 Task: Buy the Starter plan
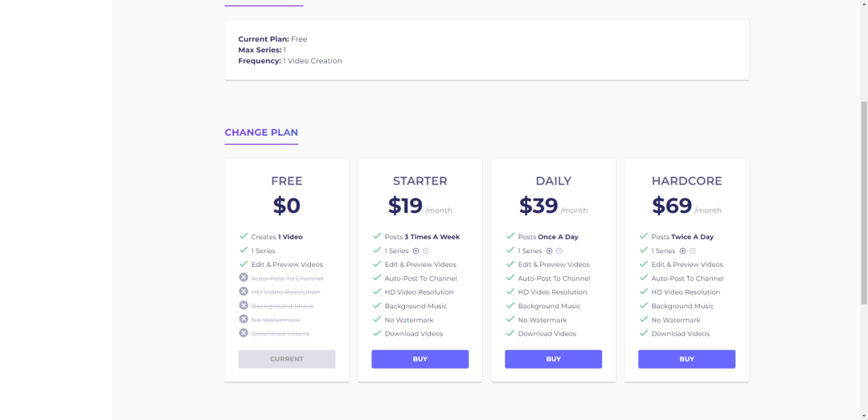[x=420, y=359]
